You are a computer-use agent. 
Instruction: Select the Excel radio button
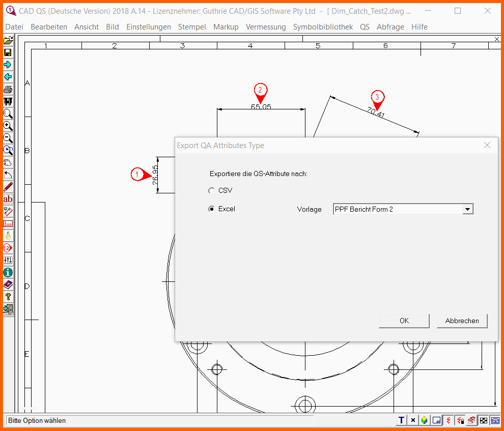tap(211, 209)
